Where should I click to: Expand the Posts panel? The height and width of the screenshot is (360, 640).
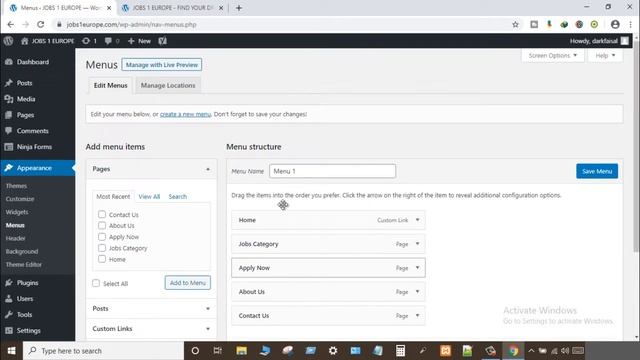click(208, 309)
